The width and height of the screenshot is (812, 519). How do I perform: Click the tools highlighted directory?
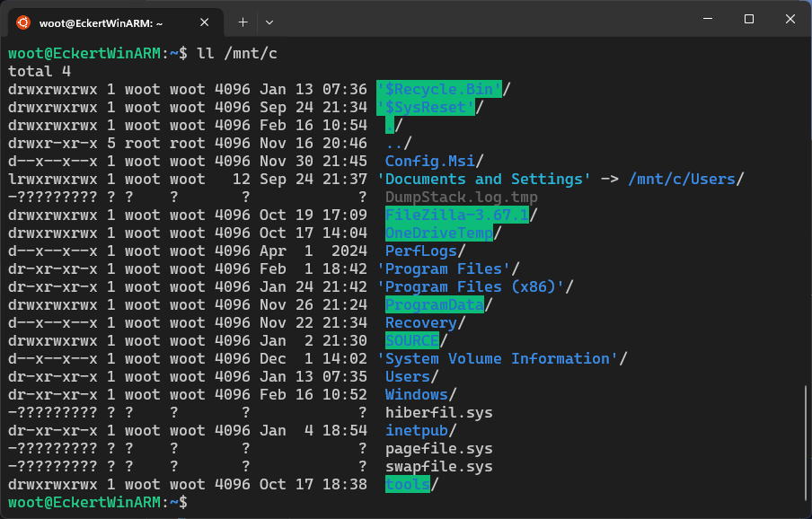[404, 484]
